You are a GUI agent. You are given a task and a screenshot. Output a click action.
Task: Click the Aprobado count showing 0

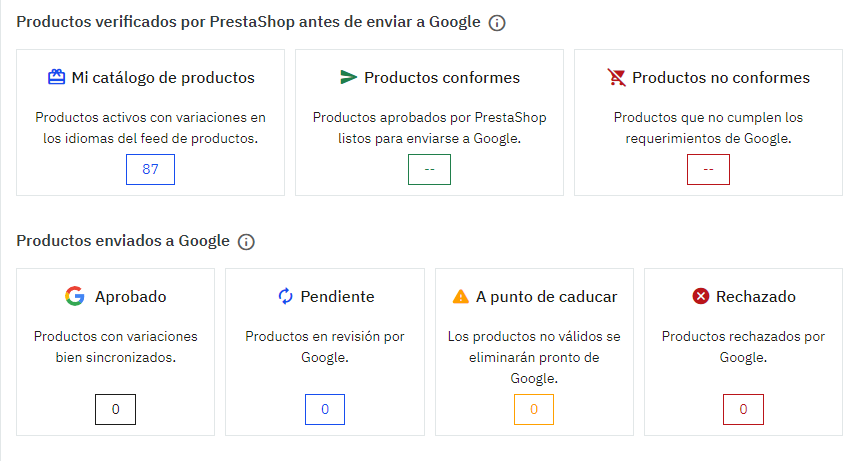(x=115, y=409)
